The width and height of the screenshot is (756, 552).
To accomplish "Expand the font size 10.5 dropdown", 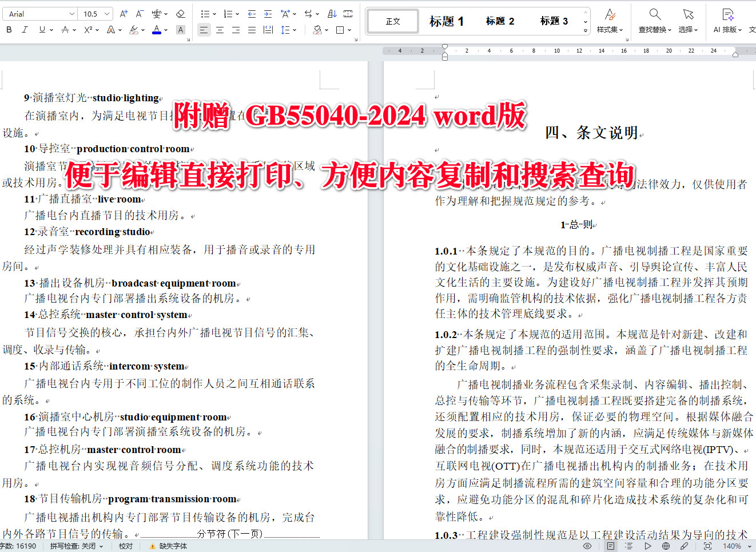I will [106, 13].
